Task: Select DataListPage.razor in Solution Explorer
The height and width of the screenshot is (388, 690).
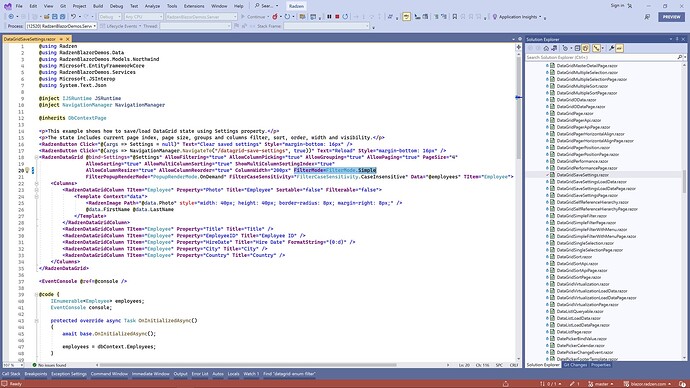Action: (574, 332)
